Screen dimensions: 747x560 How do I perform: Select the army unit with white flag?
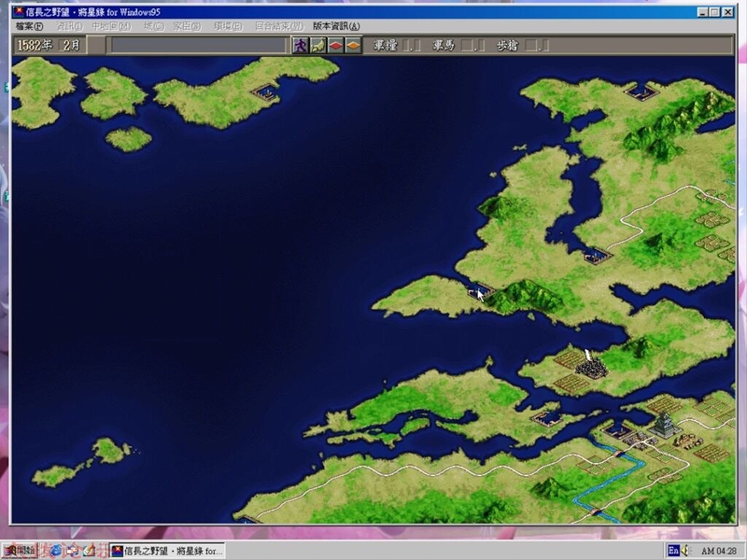click(x=591, y=365)
